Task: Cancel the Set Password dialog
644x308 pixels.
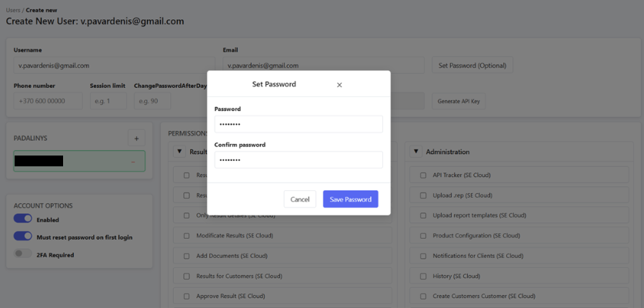Action: point(300,199)
